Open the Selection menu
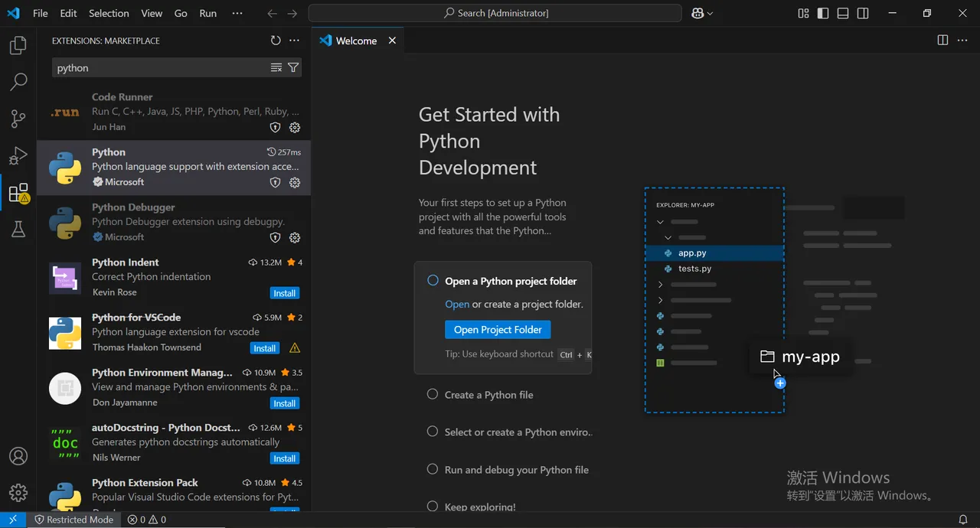Viewport: 980px width, 528px height. click(x=109, y=13)
